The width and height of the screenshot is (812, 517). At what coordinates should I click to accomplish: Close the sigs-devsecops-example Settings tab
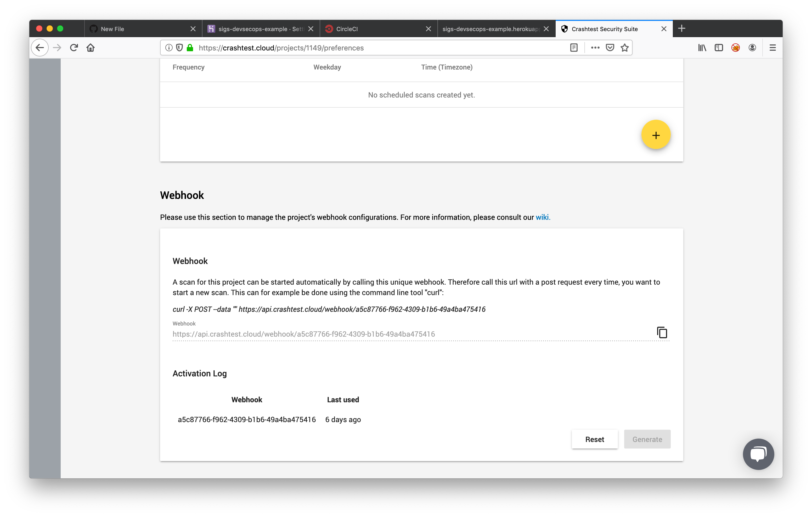pyautogui.click(x=311, y=29)
